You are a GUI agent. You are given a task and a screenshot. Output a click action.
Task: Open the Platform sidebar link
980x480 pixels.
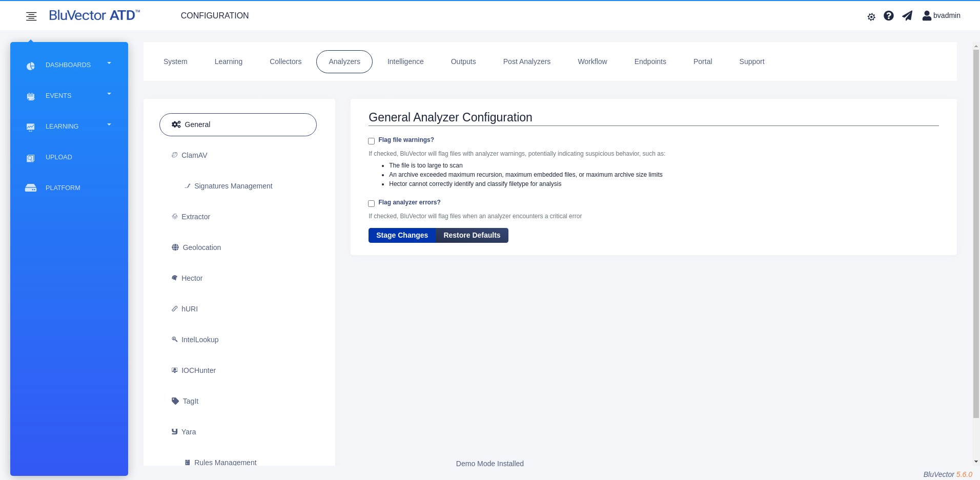tap(63, 188)
